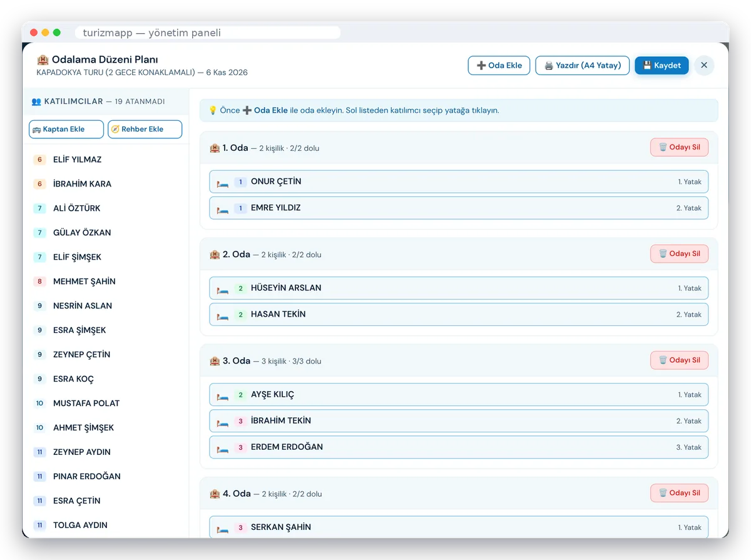The height and width of the screenshot is (560, 751).
Task: Remove 3. Oda using Odayı Sil
Action: click(x=679, y=360)
